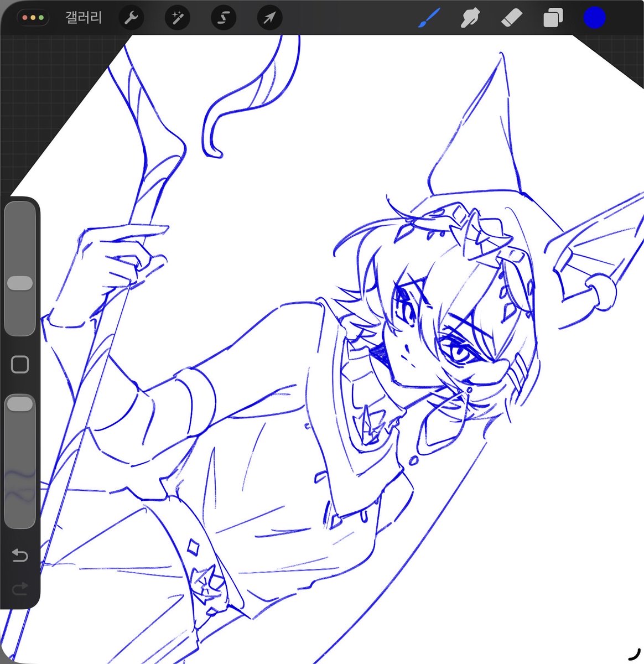Viewport: 644px width, 664px height.
Task: Select the Smudge finger tool
Action: [470, 18]
